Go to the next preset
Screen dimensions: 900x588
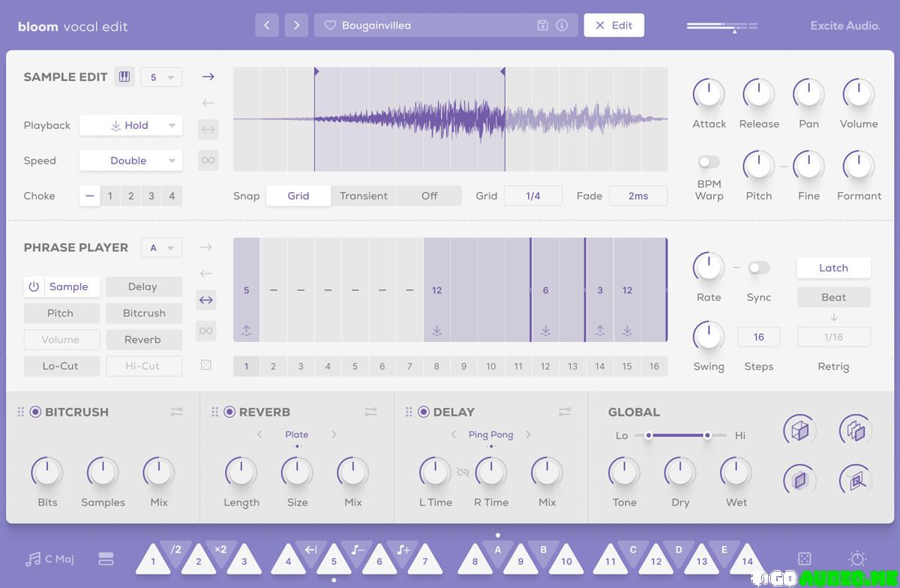click(297, 25)
